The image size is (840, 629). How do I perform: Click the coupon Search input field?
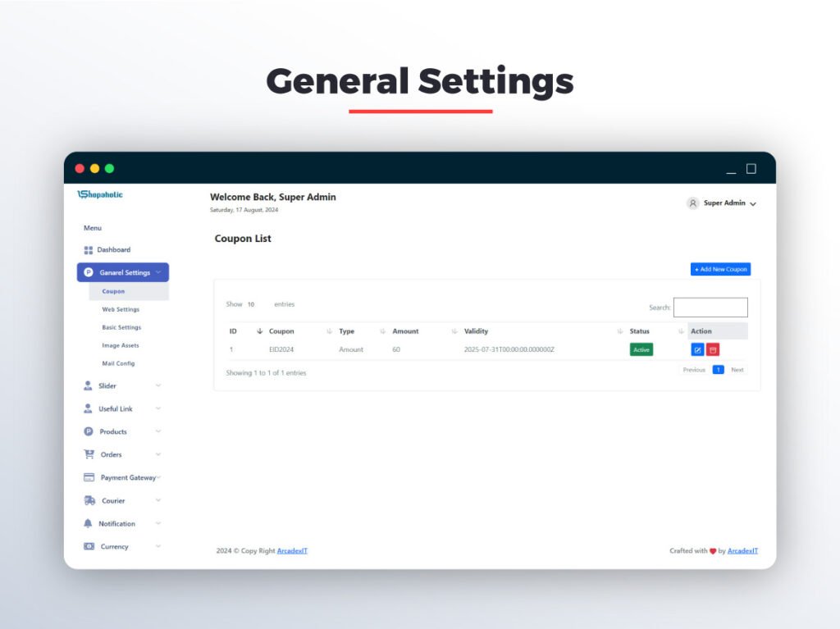pos(710,308)
